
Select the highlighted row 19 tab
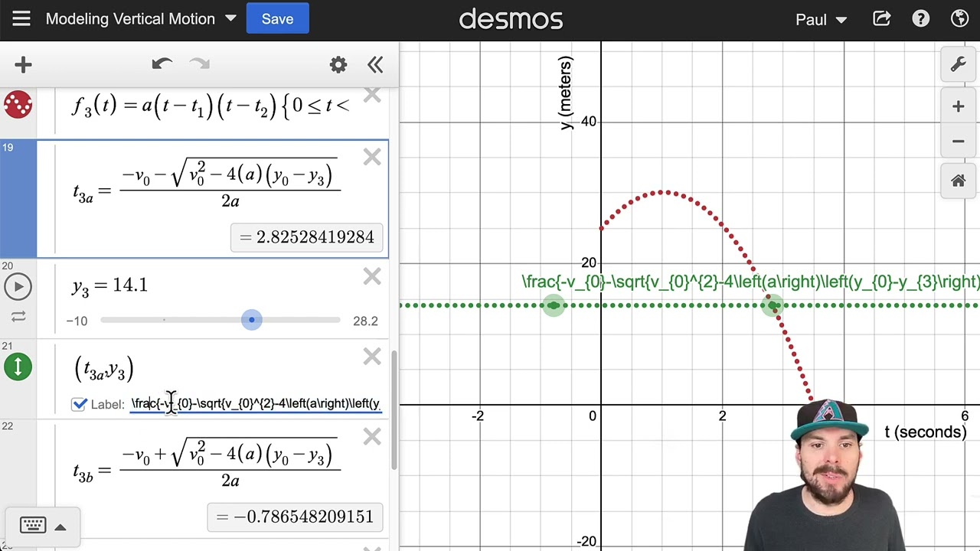[18, 199]
